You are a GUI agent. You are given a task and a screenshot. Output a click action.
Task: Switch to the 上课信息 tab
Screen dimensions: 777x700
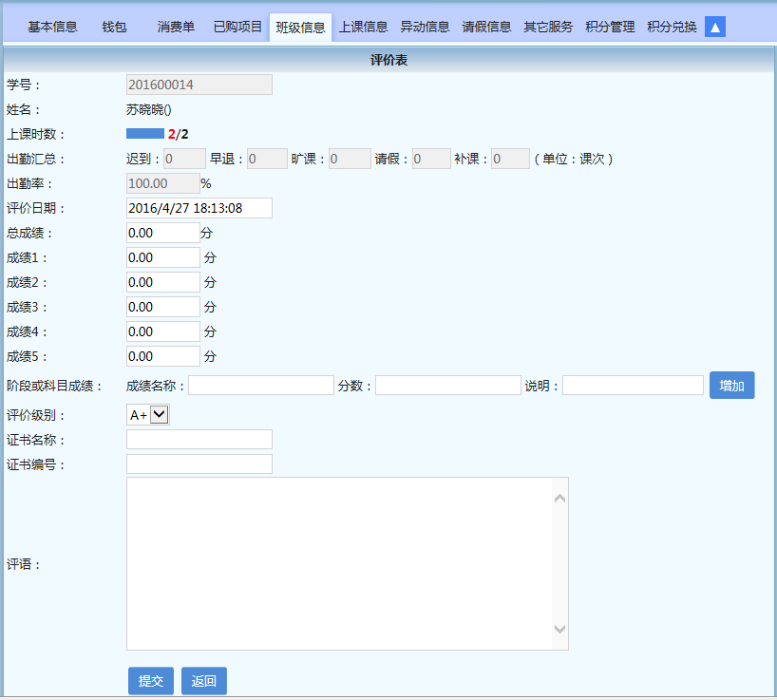[x=364, y=27]
